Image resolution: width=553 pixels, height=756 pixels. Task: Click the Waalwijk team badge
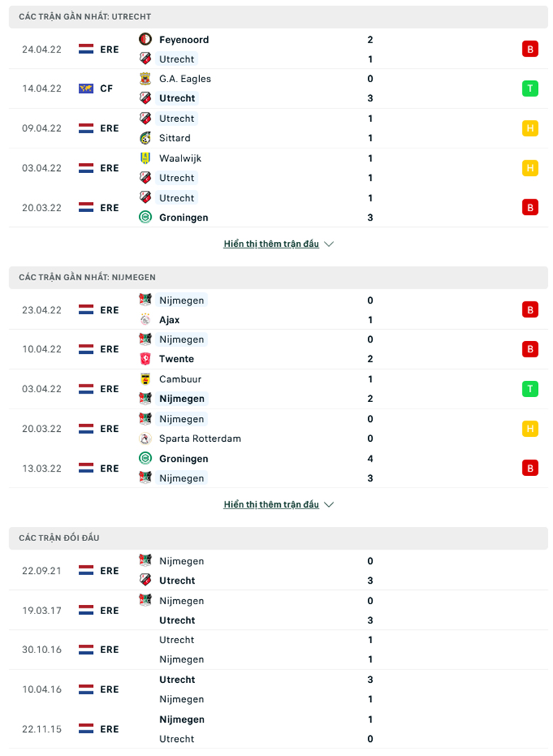(x=145, y=158)
